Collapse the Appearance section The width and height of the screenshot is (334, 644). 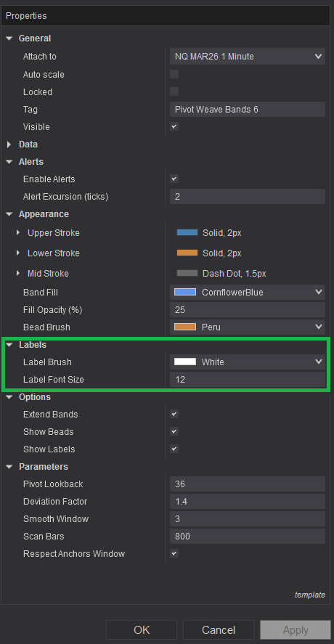click(9, 214)
